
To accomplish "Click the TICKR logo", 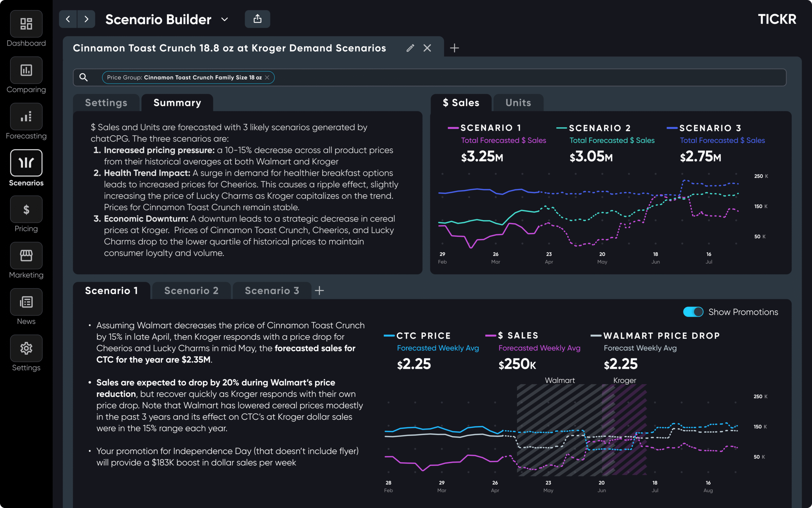I will coord(777,19).
